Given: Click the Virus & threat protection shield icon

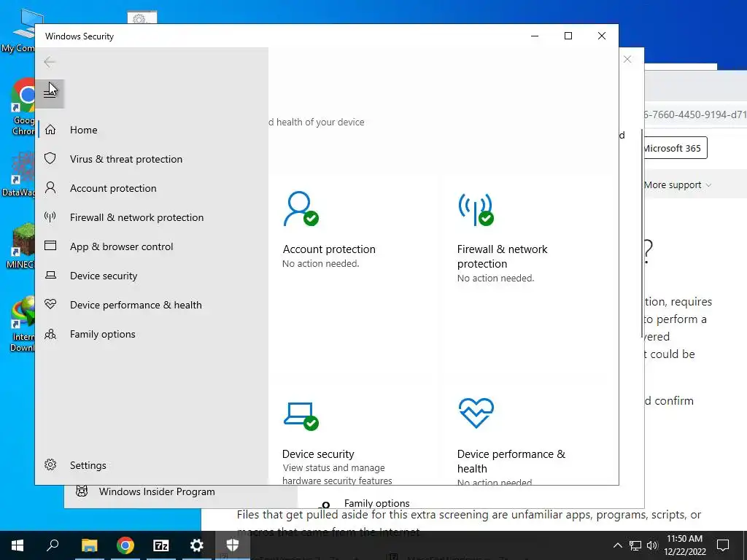Looking at the screenshot, I should pos(50,158).
